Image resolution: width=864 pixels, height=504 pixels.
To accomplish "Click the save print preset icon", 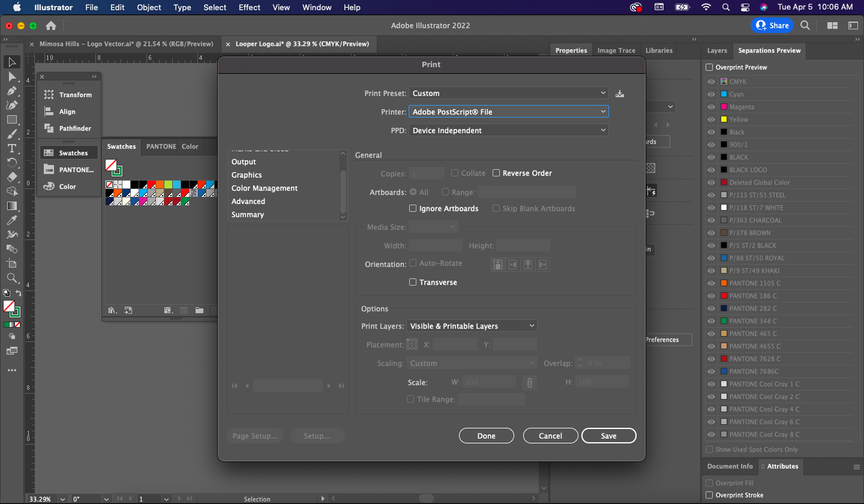I will coord(620,94).
